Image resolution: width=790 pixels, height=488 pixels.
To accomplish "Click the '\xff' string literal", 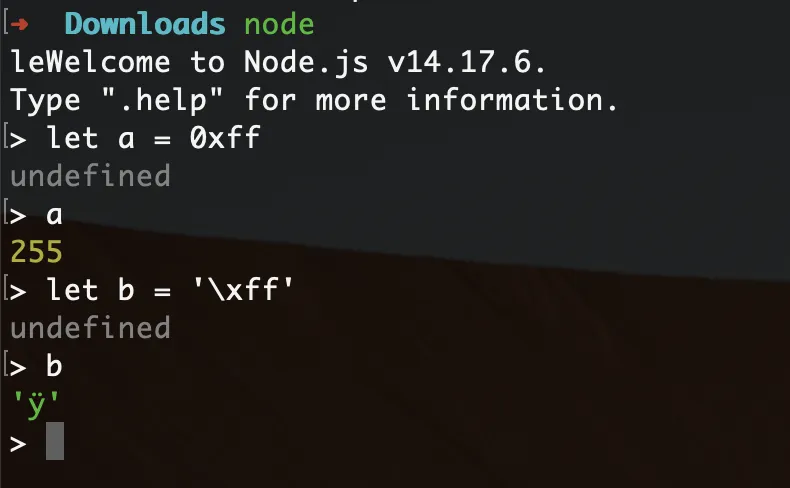I will click(x=243, y=290).
